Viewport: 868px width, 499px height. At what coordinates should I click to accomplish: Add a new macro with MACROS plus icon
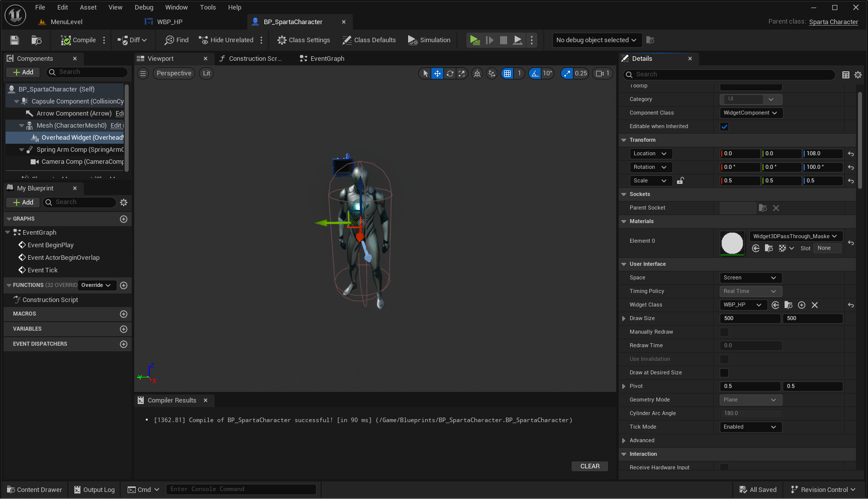124,314
